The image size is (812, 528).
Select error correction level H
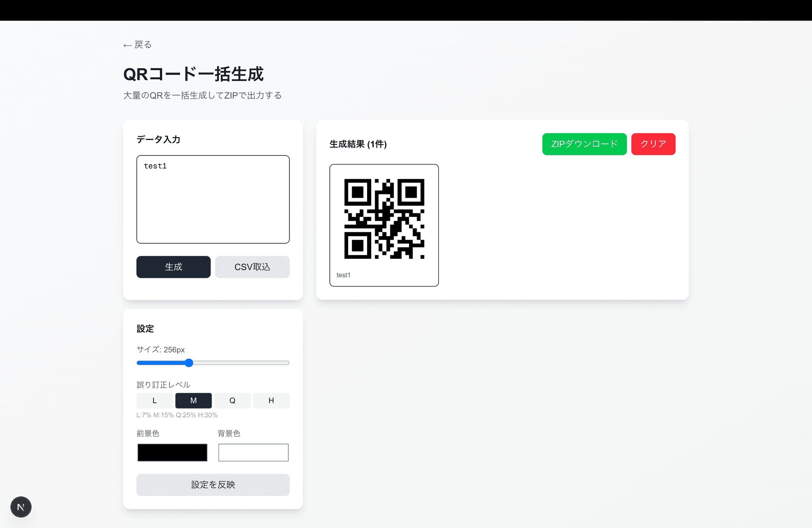point(271,400)
